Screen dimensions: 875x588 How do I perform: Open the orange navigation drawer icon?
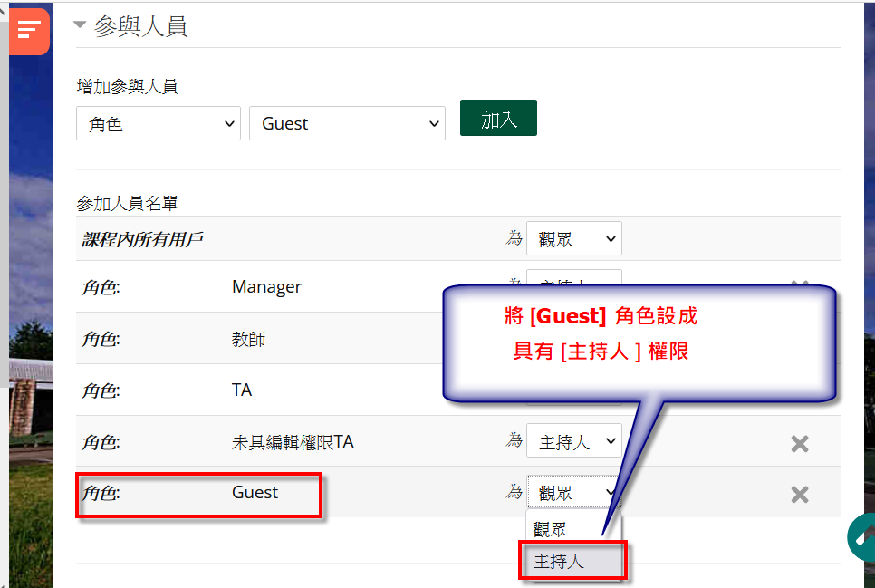point(29,30)
